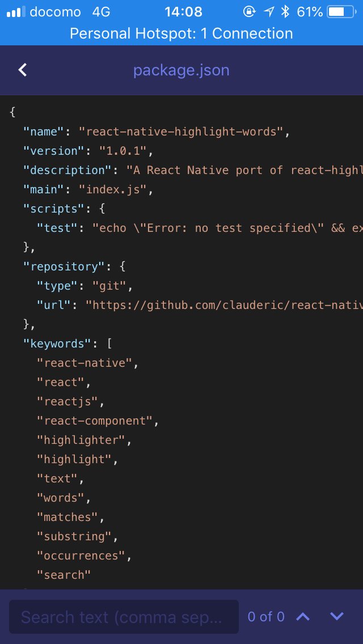This screenshot has height=644, width=363.
Task: Tap the back arrow in header
Action: (23, 70)
